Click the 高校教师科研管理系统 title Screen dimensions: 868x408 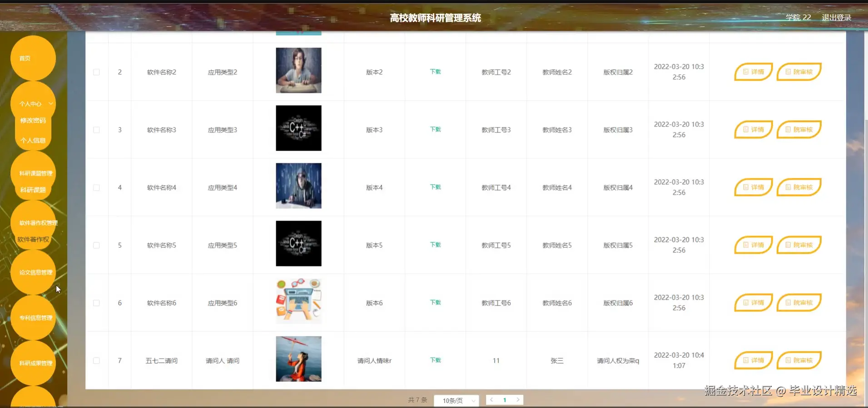pos(435,18)
